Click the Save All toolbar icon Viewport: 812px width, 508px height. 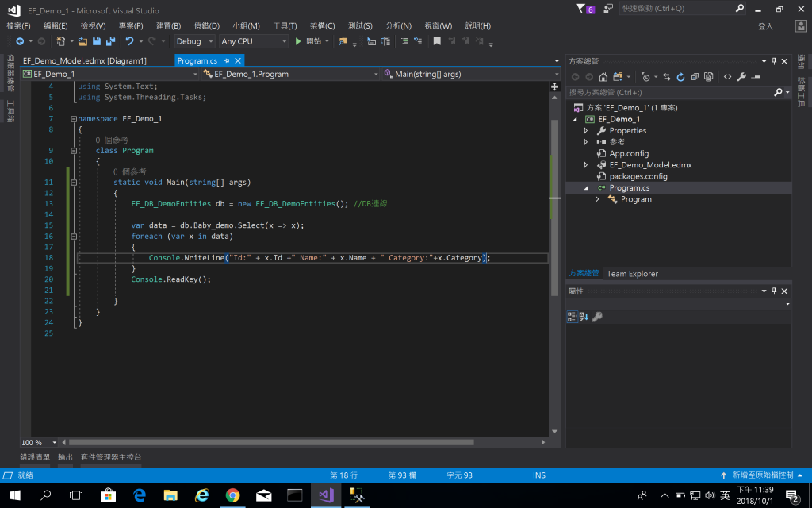click(x=110, y=41)
